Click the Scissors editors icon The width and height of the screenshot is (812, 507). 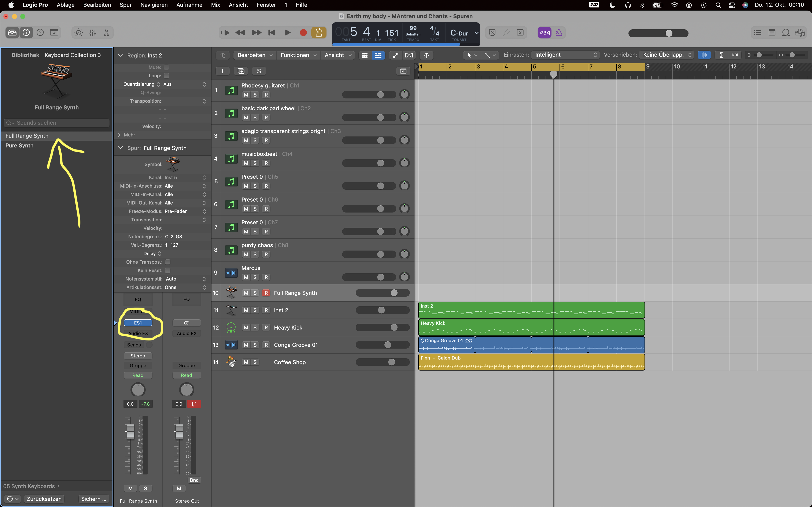(x=106, y=33)
